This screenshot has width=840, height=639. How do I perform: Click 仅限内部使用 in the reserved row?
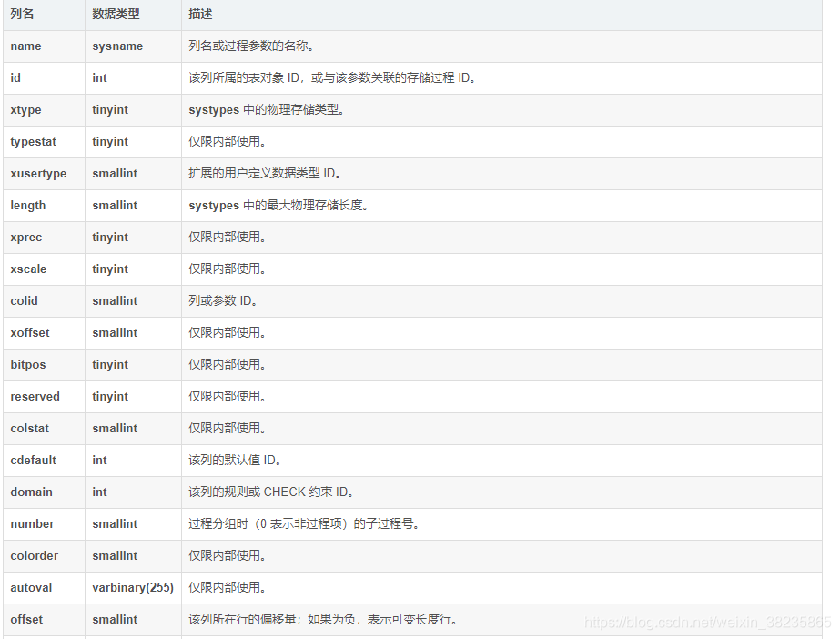(228, 396)
